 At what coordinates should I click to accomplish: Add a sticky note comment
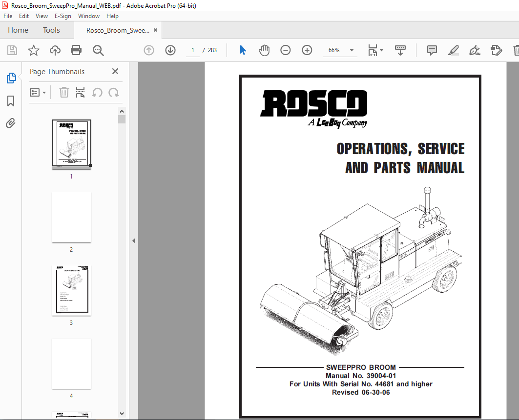pos(432,50)
